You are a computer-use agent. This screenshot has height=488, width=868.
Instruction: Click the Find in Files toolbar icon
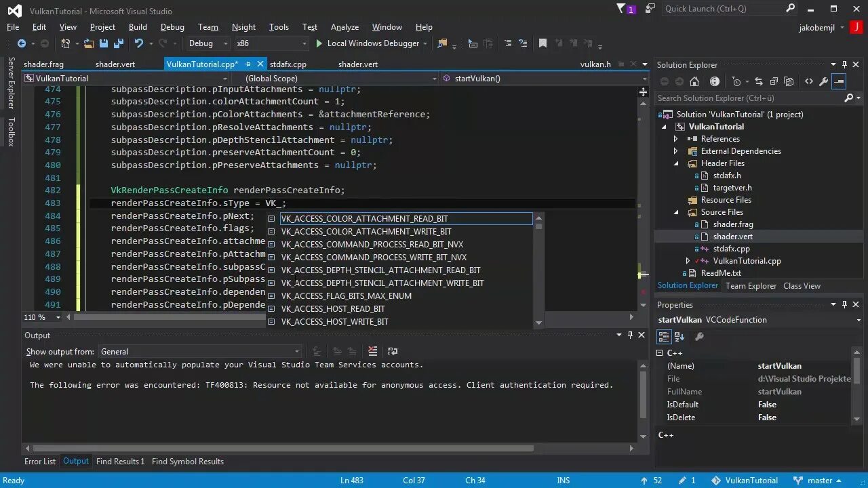tap(443, 43)
